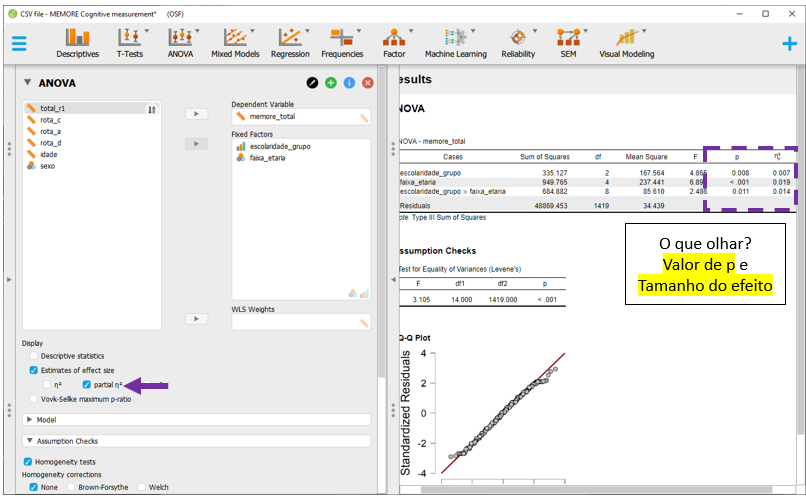Click the red close analysis icon
The width and height of the screenshot is (806, 497).
pos(367,83)
